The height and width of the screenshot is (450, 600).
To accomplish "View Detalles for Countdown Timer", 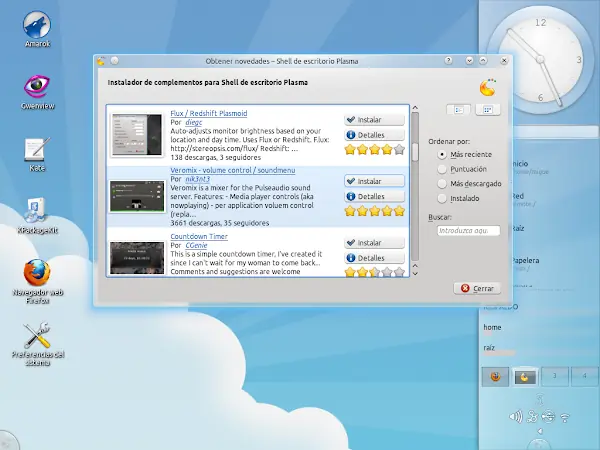I will [x=374, y=258].
